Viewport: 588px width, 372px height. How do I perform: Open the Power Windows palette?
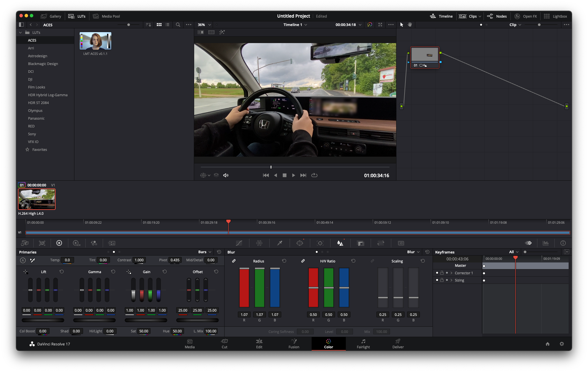300,243
